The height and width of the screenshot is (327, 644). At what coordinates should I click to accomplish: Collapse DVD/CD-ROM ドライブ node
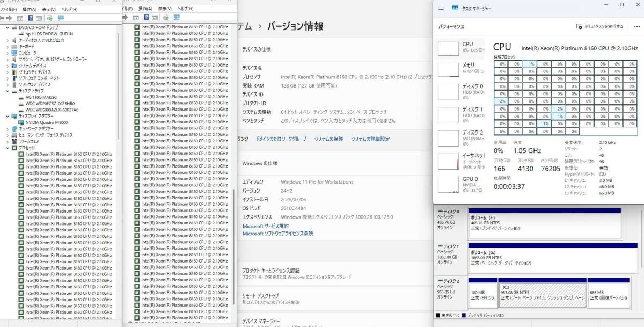pos(7,27)
